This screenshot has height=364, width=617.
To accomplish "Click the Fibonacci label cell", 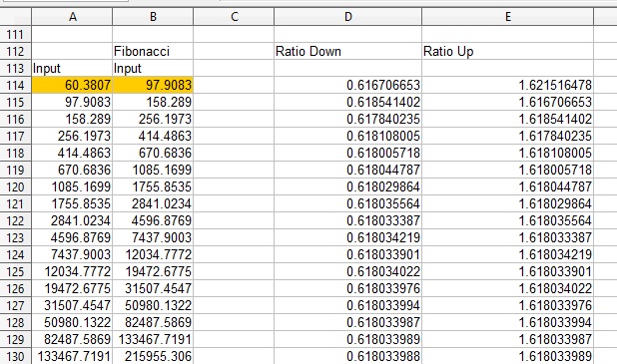I will (x=153, y=51).
